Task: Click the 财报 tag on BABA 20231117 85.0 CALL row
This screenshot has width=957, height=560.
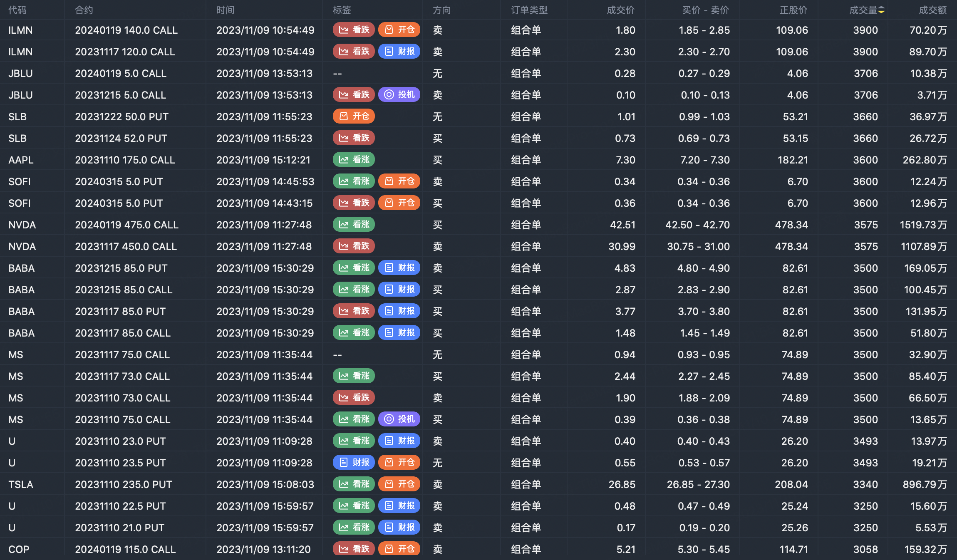Action: click(399, 332)
